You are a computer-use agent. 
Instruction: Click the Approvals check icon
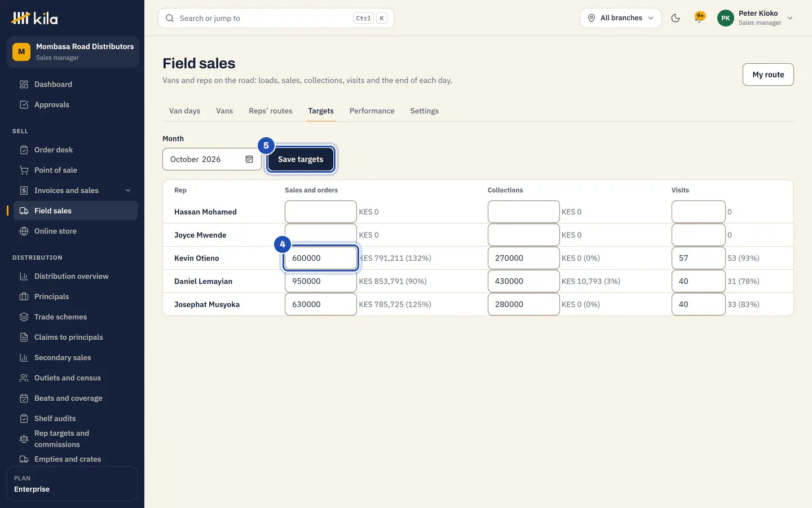point(24,104)
